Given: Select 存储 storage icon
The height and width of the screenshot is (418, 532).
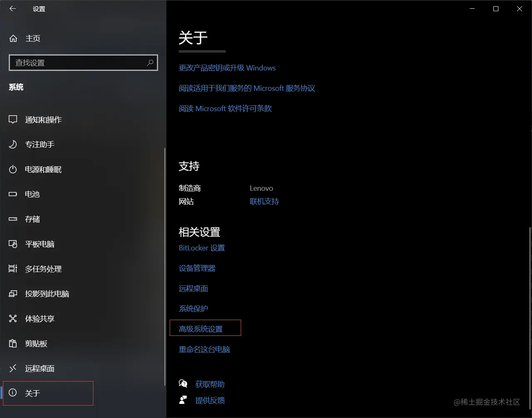Looking at the screenshot, I should [x=13, y=219].
